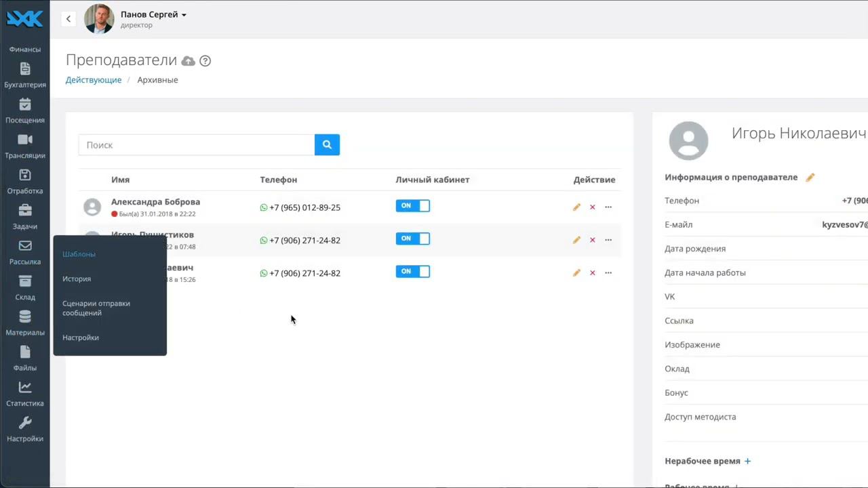Image resolution: width=868 pixels, height=488 pixels.
Task: Open the Файлы document icon
Action: tap(25, 351)
